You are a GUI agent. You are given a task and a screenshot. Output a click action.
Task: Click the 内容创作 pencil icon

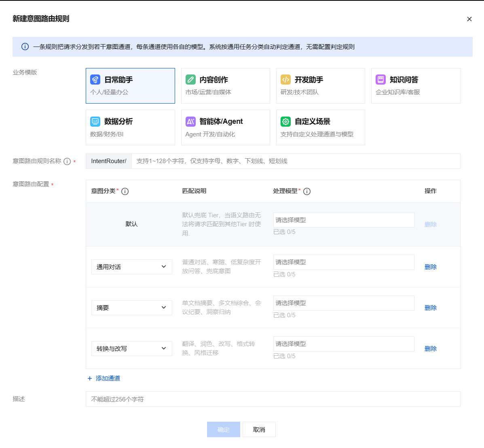pyautogui.click(x=190, y=79)
